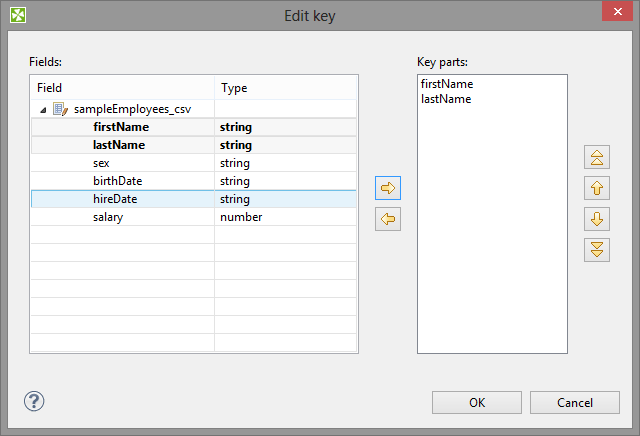The height and width of the screenshot is (436, 640).
Task: Collapse the sampleEmployees_csv tree node
Action: coord(42,109)
